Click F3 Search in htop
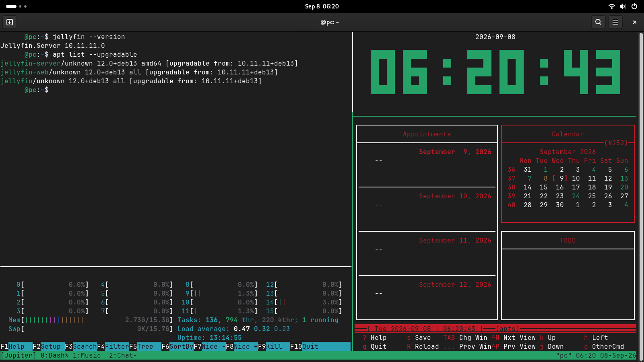 click(x=81, y=346)
